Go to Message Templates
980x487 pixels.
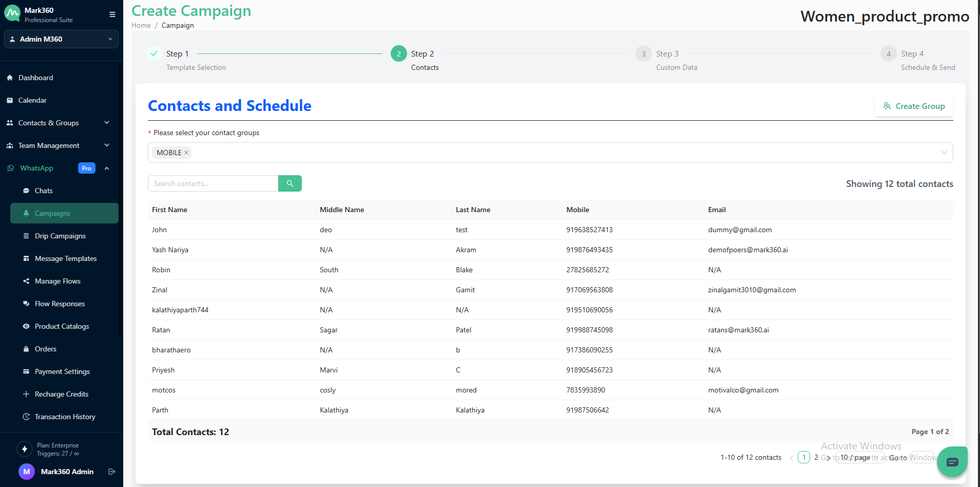click(66, 258)
